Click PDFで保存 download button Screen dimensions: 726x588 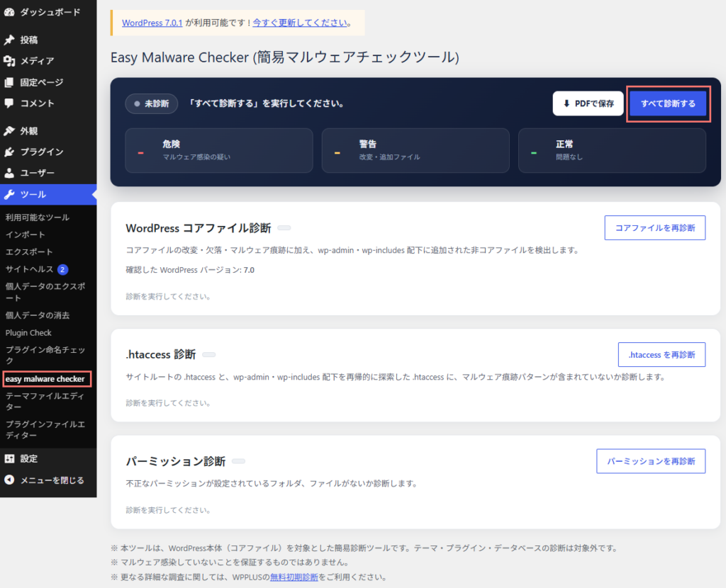(588, 103)
